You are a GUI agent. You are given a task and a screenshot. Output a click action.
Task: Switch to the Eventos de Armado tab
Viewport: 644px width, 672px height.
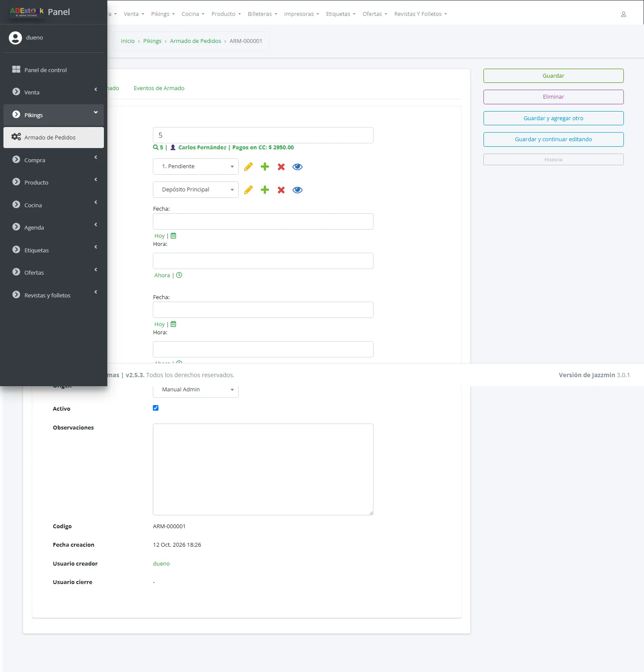click(159, 88)
